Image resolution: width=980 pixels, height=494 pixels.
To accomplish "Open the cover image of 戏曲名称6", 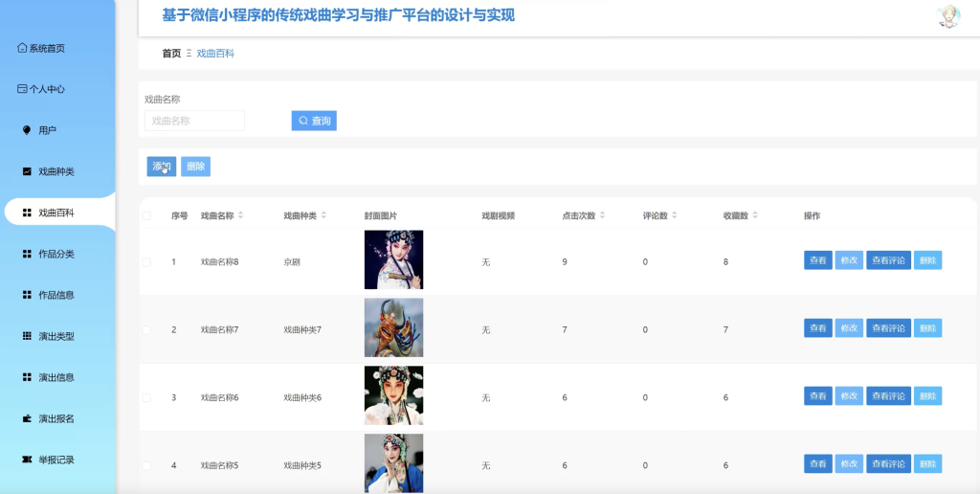I will [x=393, y=395].
